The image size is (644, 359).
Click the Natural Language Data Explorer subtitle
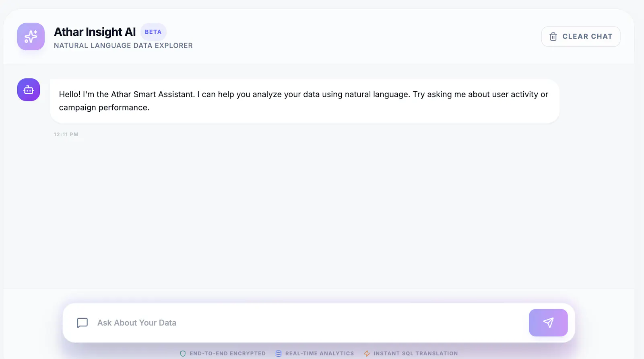point(123,46)
